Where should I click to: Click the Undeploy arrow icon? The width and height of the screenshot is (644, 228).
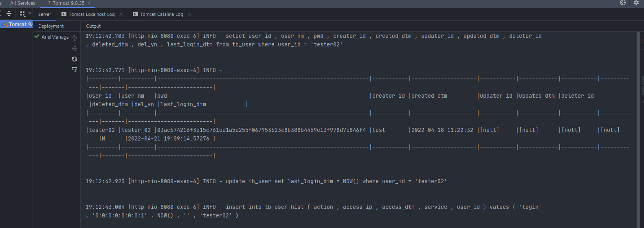[75, 48]
